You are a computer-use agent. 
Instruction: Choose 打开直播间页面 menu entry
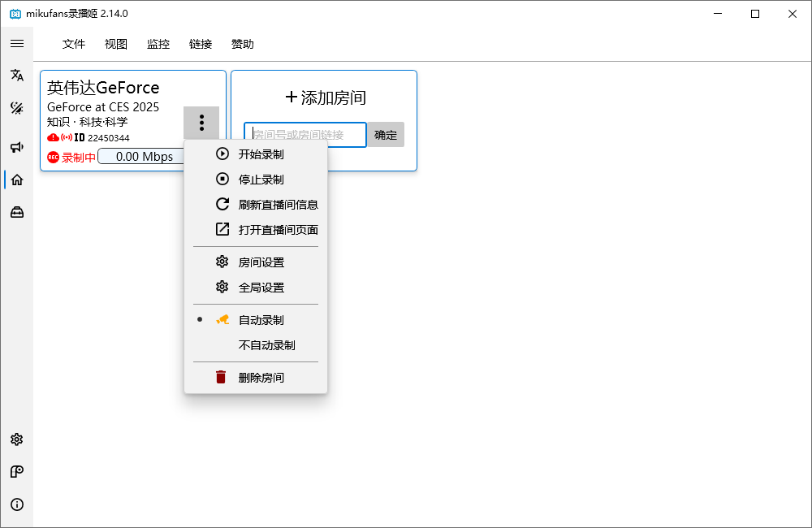click(256, 230)
